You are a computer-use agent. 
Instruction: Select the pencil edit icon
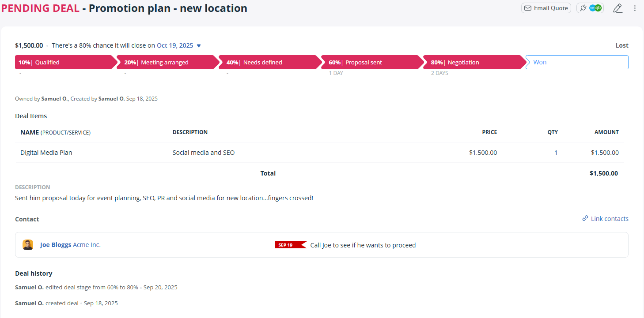(617, 8)
